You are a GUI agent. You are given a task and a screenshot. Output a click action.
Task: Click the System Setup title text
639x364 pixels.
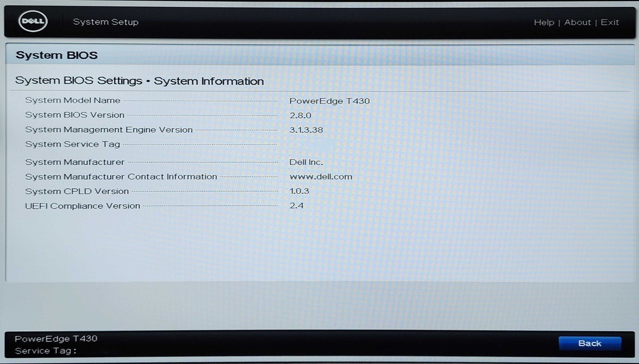[106, 22]
